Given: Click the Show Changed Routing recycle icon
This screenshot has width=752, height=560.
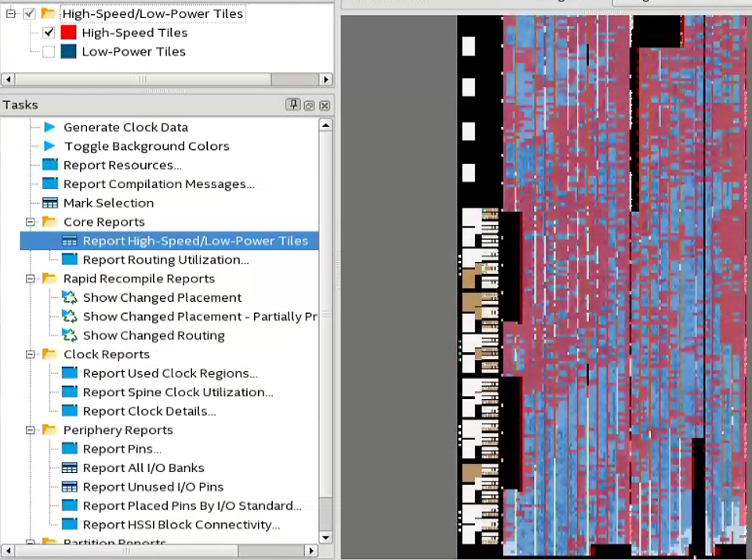Looking at the screenshot, I should tap(70, 335).
